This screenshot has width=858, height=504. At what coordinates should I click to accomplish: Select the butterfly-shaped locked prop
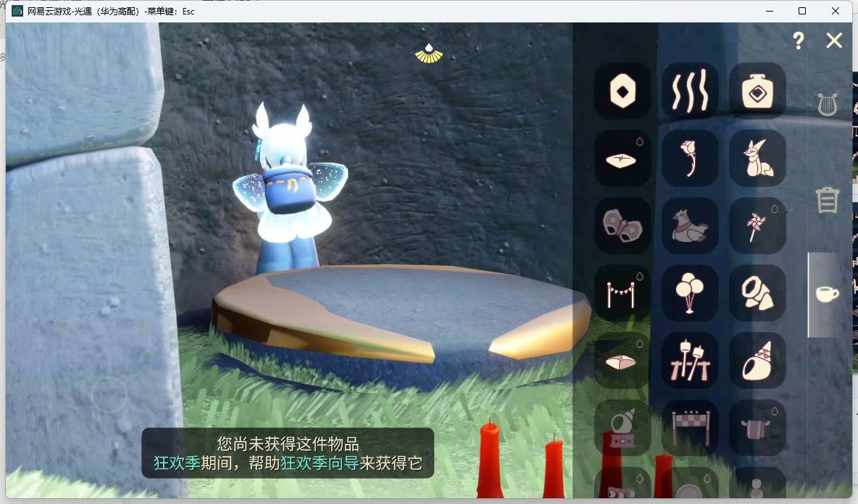622,226
